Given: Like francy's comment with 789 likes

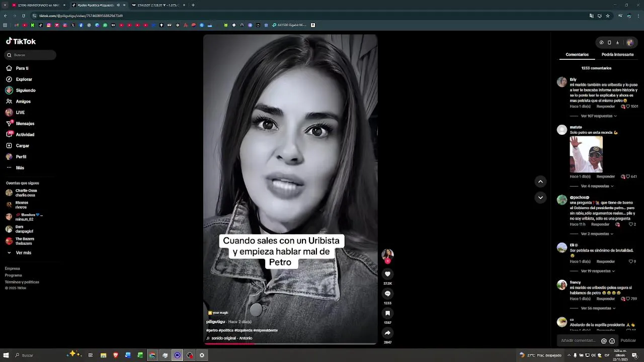Looking at the screenshot, I should click(x=628, y=299).
